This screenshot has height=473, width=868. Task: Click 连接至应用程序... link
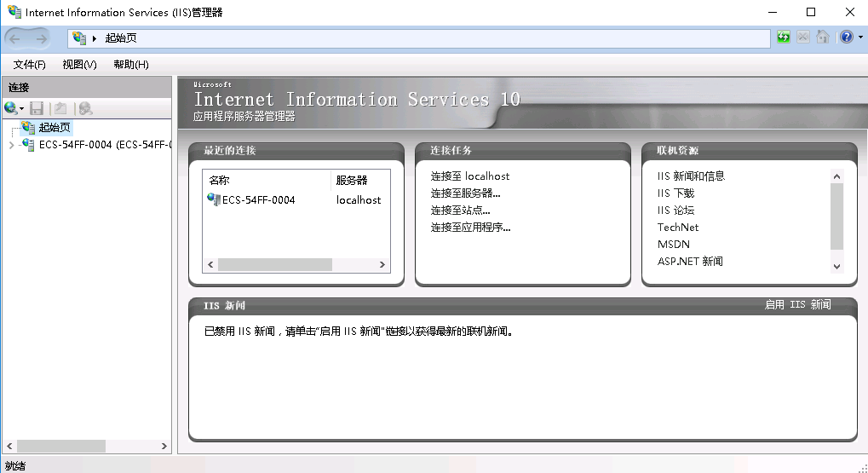[470, 228]
